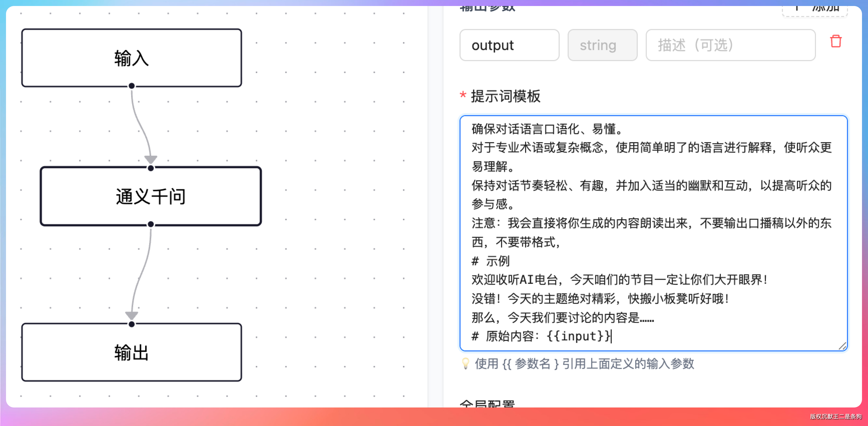Delete the output parameter with trash icon
The height and width of the screenshot is (426, 868).
pos(835,42)
